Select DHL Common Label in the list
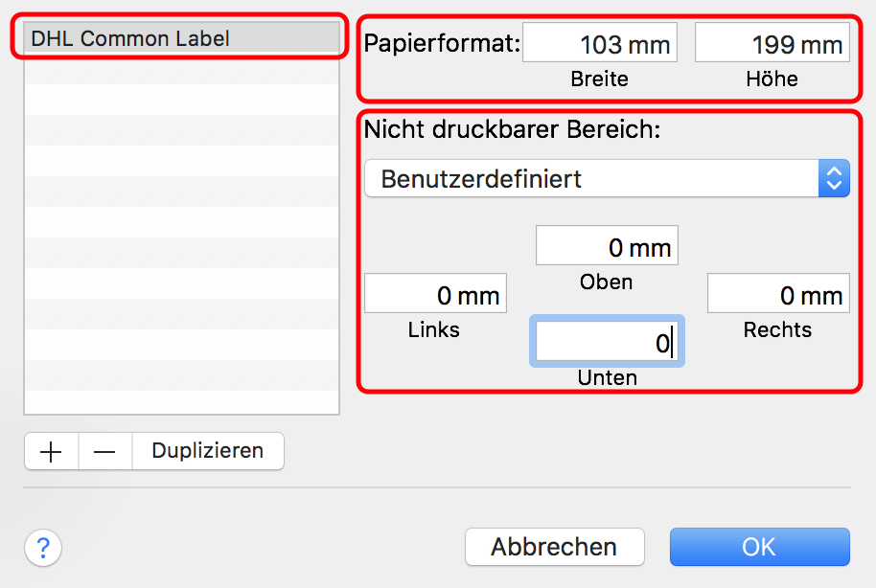This screenshot has width=876, height=588. (181, 38)
